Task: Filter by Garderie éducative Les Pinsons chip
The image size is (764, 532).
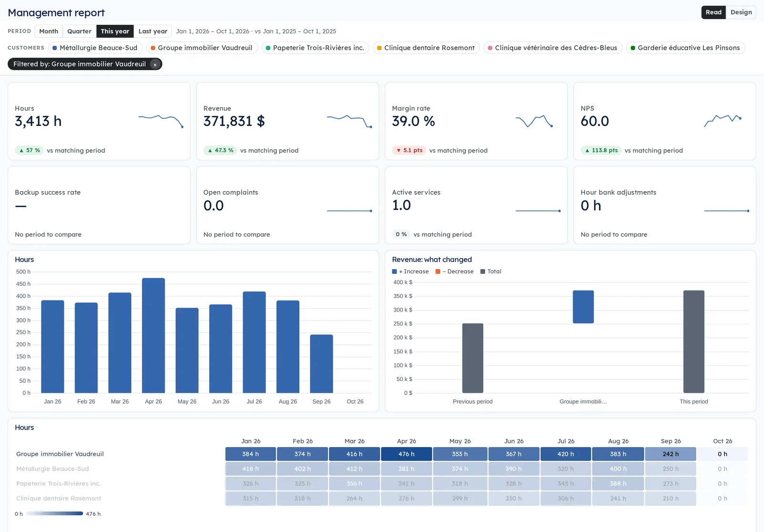Action: pyautogui.click(x=686, y=48)
